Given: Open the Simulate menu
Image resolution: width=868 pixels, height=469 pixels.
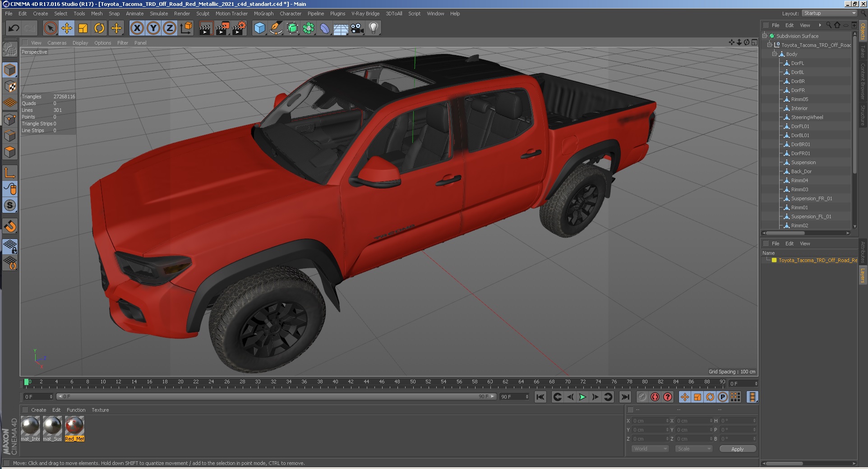Looking at the screenshot, I should pos(159,14).
